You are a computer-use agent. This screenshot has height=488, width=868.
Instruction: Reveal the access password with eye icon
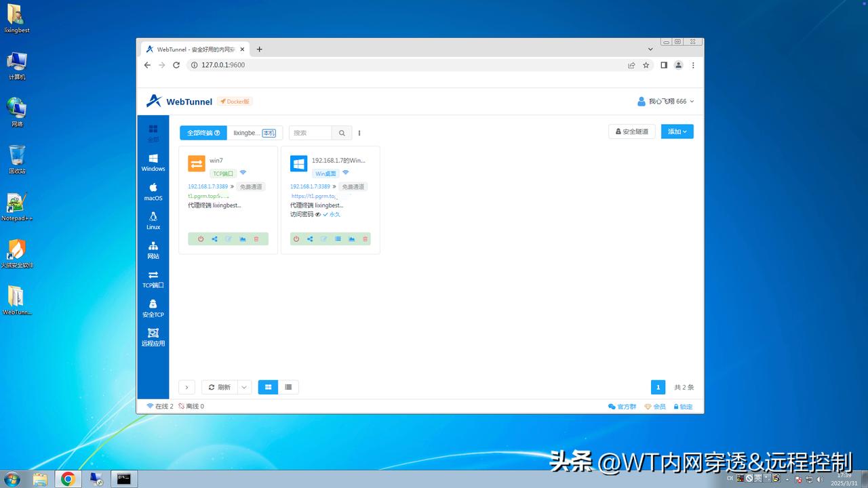tap(318, 214)
